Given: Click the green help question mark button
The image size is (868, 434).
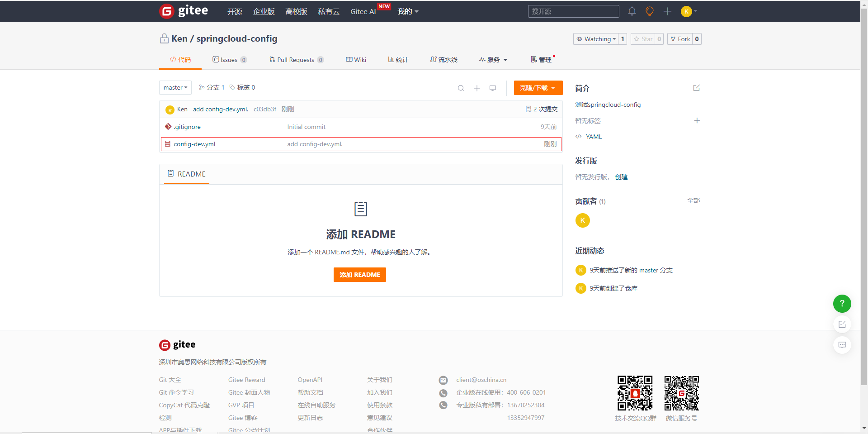Looking at the screenshot, I should (x=842, y=303).
